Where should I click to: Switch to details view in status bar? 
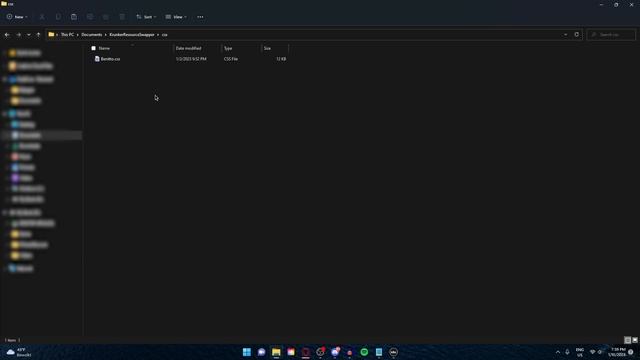pos(628,340)
